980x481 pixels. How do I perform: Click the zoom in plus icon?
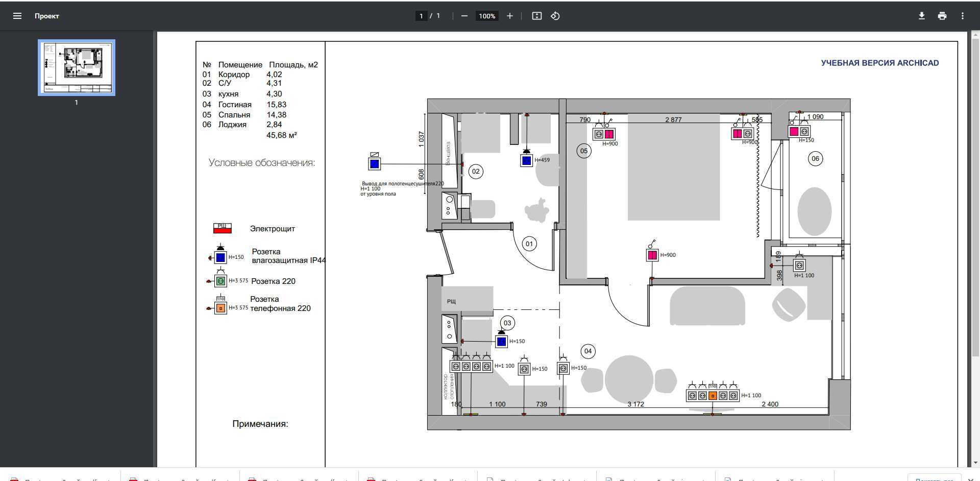point(509,16)
